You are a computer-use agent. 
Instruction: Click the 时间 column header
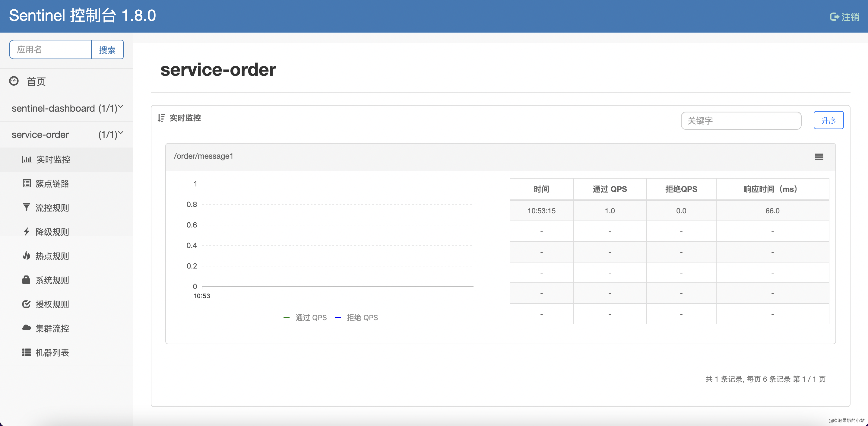(x=541, y=189)
